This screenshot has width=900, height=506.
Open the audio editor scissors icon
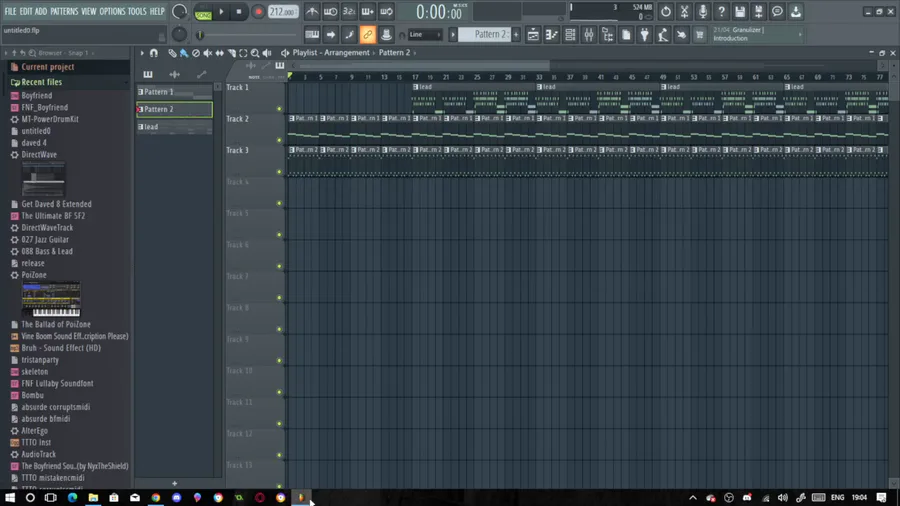684,11
